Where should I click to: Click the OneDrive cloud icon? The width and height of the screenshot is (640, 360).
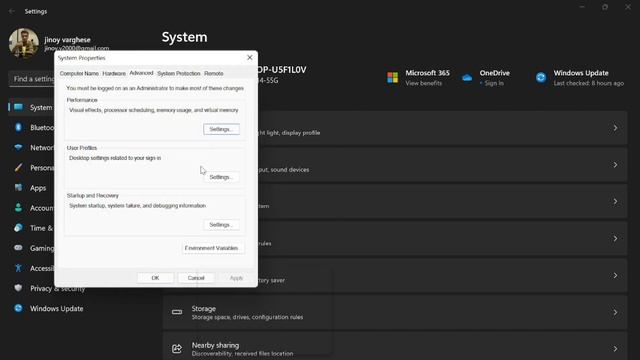(x=467, y=78)
